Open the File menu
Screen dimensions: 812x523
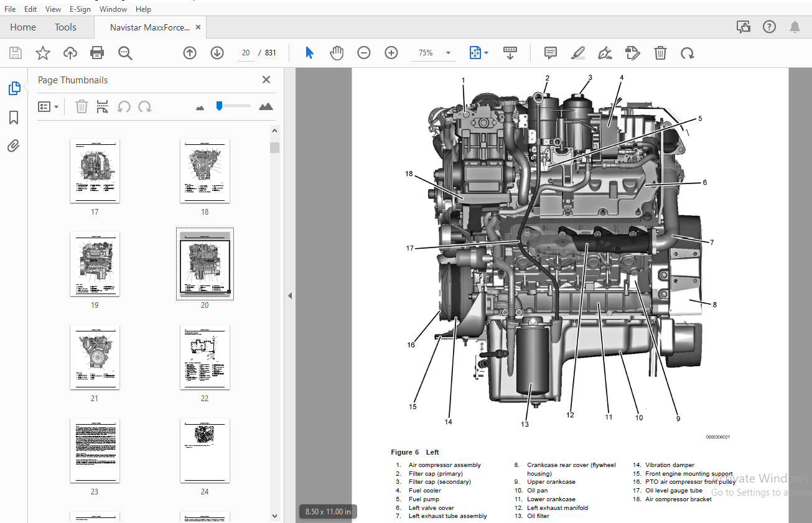pyautogui.click(x=10, y=9)
